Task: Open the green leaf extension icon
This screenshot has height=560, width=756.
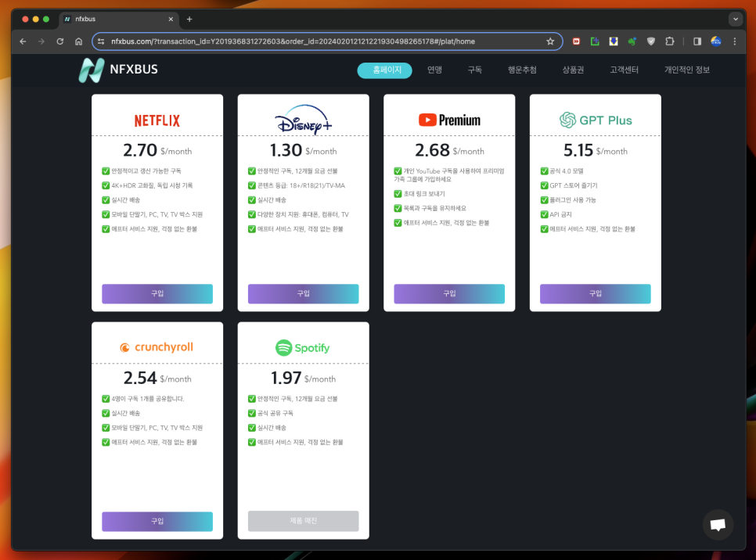Action: tap(632, 41)
